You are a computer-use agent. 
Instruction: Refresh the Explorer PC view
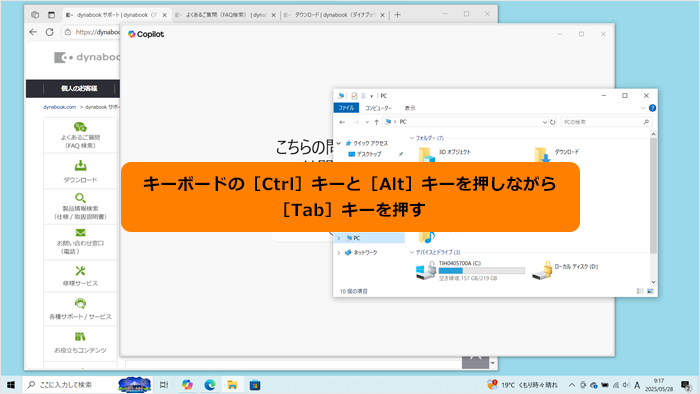pos(553,122)
